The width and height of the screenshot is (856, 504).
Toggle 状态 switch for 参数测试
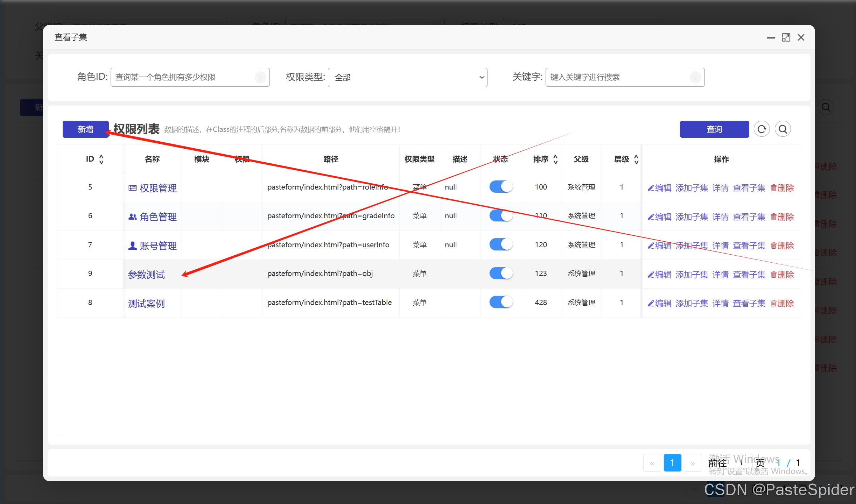[501, 273]
